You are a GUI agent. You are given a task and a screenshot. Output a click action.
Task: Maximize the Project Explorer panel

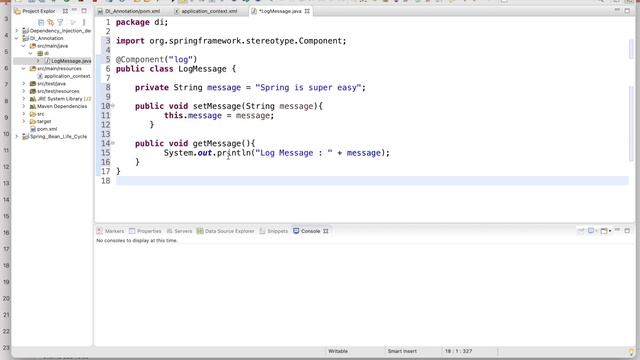(84, 11)
